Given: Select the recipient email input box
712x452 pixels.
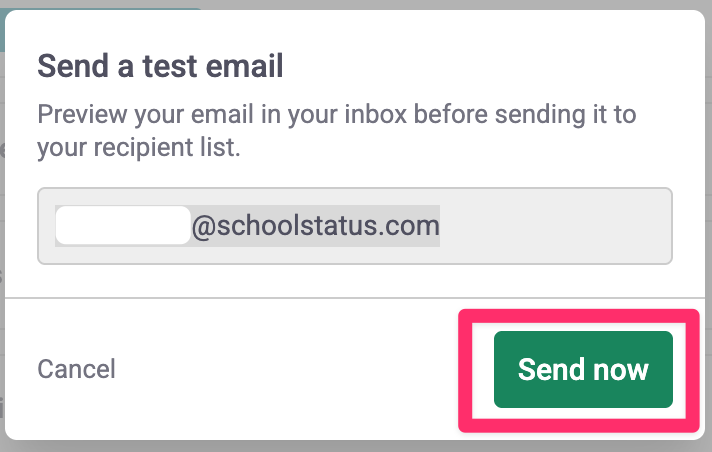Looking at the screenshot, I should pyautogui.click(x=354, y=226).
